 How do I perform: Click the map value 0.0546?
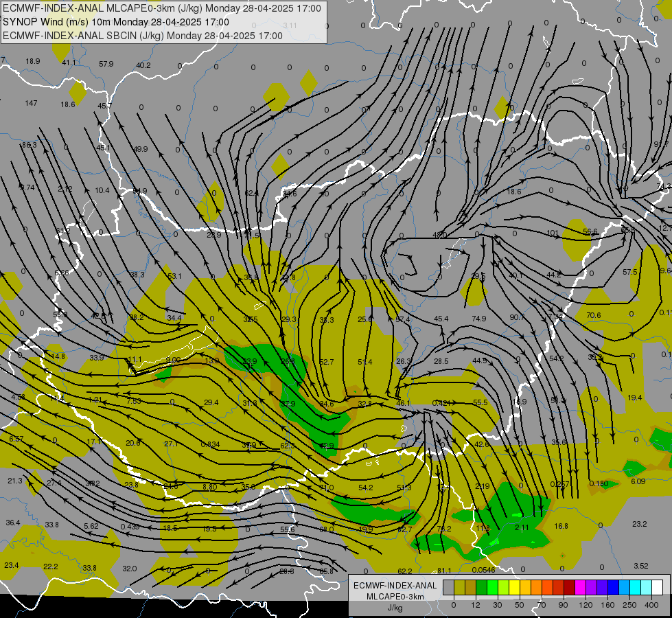click(x=483, y=570)
